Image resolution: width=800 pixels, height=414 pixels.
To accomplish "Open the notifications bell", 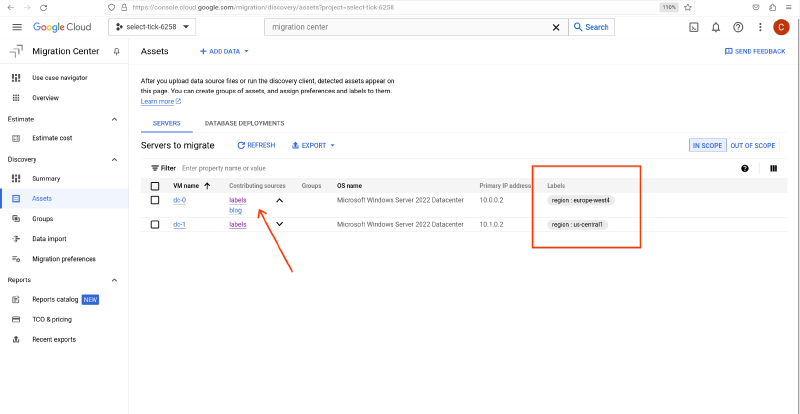I will [716, 27].
